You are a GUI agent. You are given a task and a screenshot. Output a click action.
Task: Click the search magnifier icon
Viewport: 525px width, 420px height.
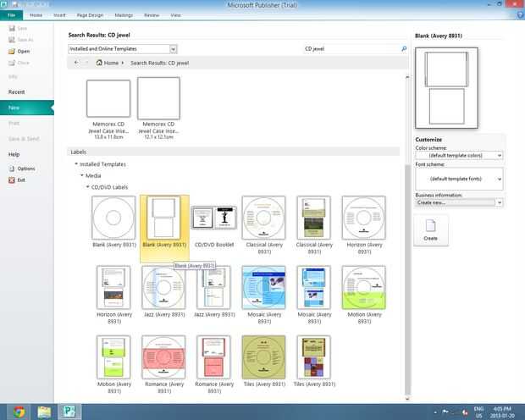404,49
